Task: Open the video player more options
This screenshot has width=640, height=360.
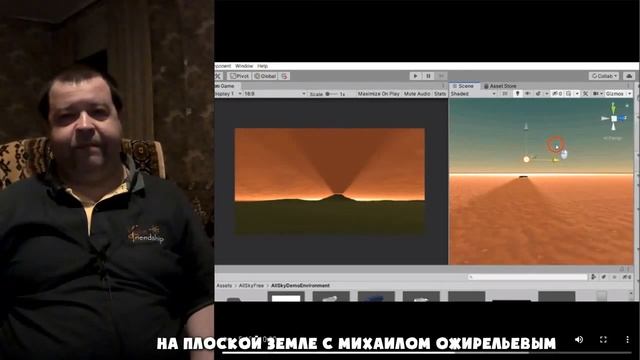Action: (627, 340)
